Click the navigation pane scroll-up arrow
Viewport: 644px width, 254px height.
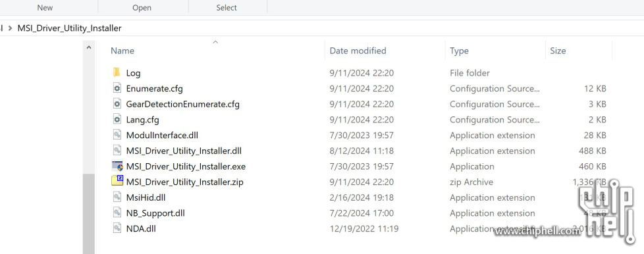tap(89, 47)
